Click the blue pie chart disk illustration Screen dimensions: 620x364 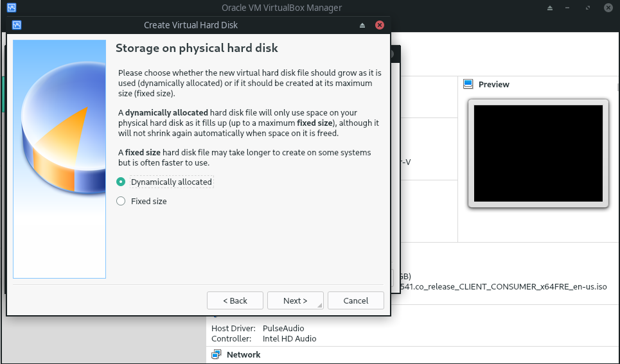click(59, 128)
